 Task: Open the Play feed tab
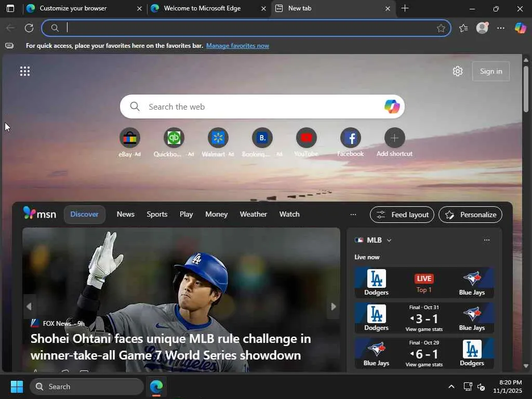pyautogui.click(x=187, y=215)
